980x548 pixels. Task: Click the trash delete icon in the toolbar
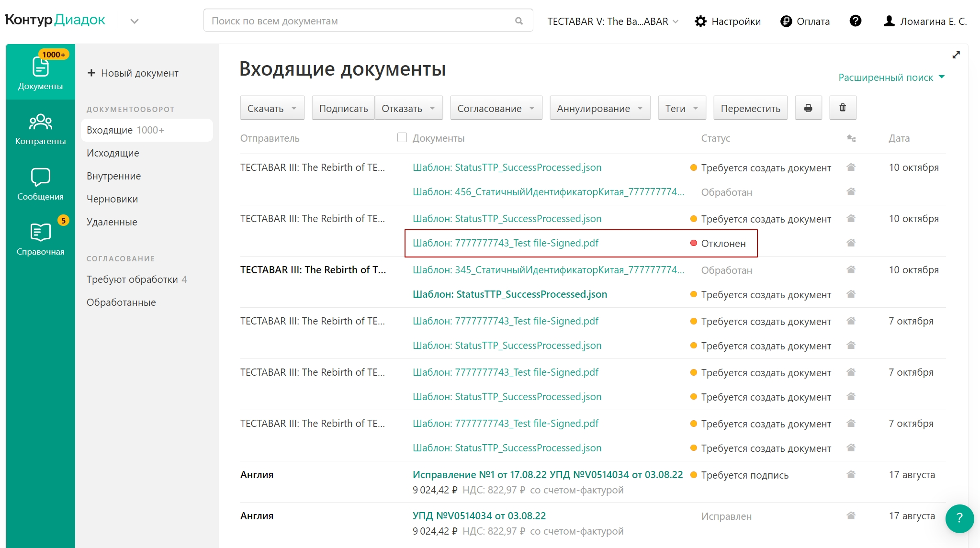[x=843, y=108]
